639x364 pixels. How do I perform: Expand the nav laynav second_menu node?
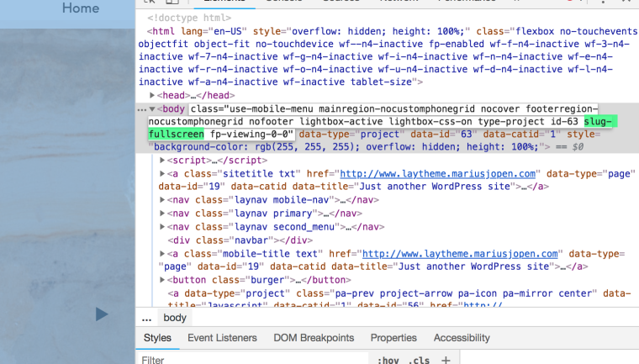click(x=163, y=227)
